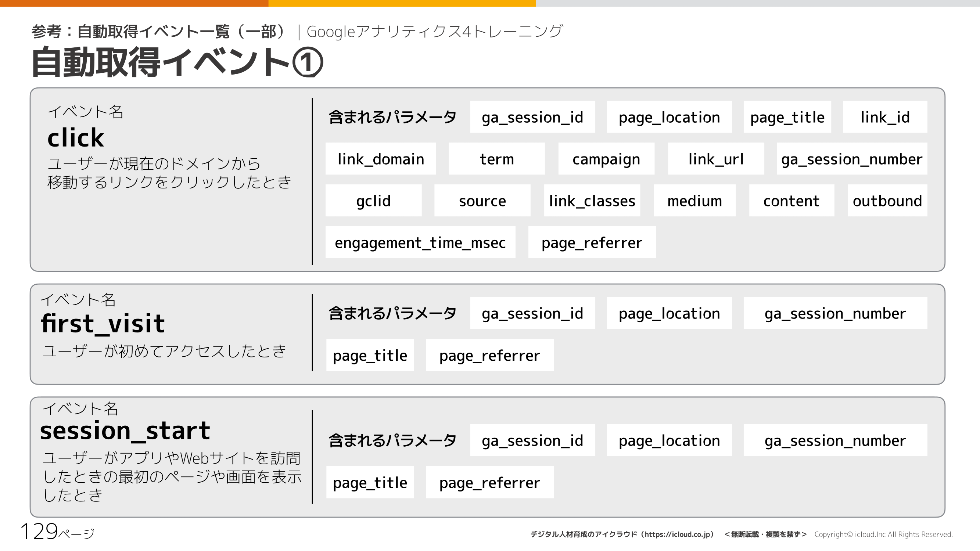The image size is (980, 551).
Task: Select the outbound parameter tag
Action: pos(887,201)
